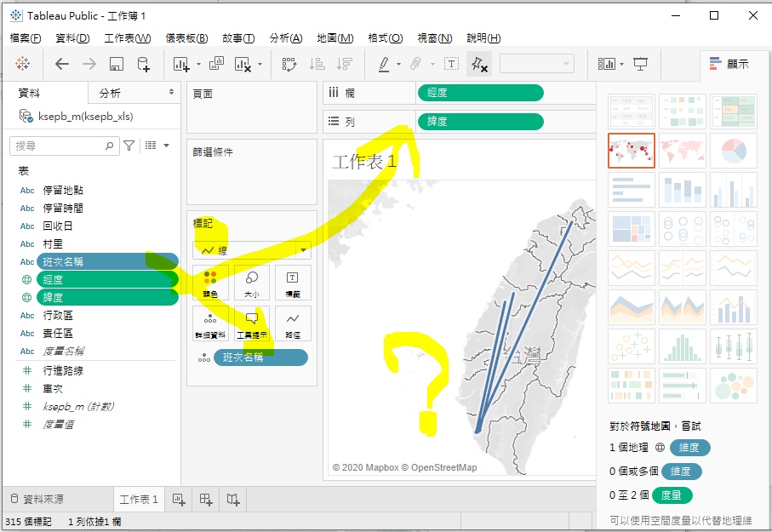Expand the highlight dropdown arrow
Viewport: 772px width, 532px height.
tap(399, 64)
